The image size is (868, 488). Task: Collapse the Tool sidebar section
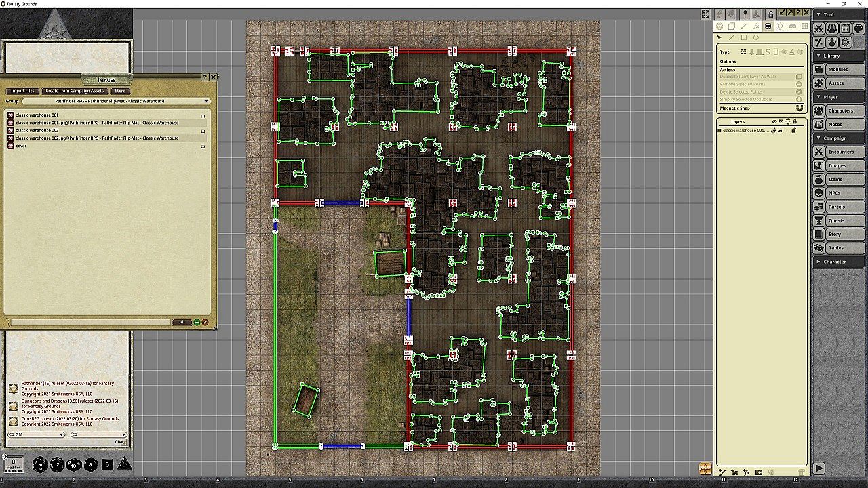point(840,14)
